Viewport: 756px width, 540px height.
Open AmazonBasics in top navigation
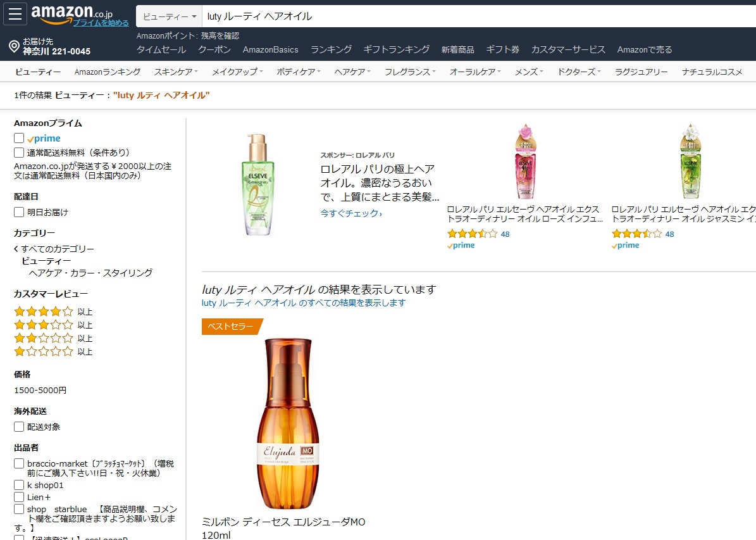(271, 50)
